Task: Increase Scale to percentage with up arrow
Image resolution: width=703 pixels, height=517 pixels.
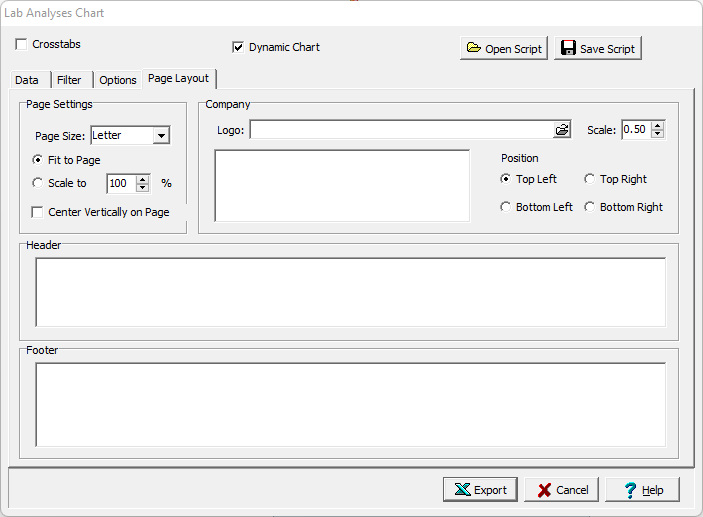Action: tap(142, 179)
